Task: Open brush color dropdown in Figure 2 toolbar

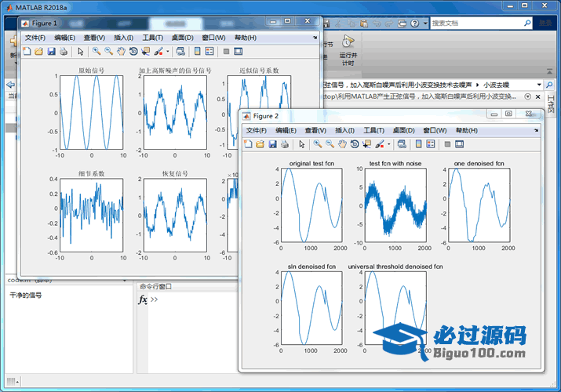Action: pos(388,144)
